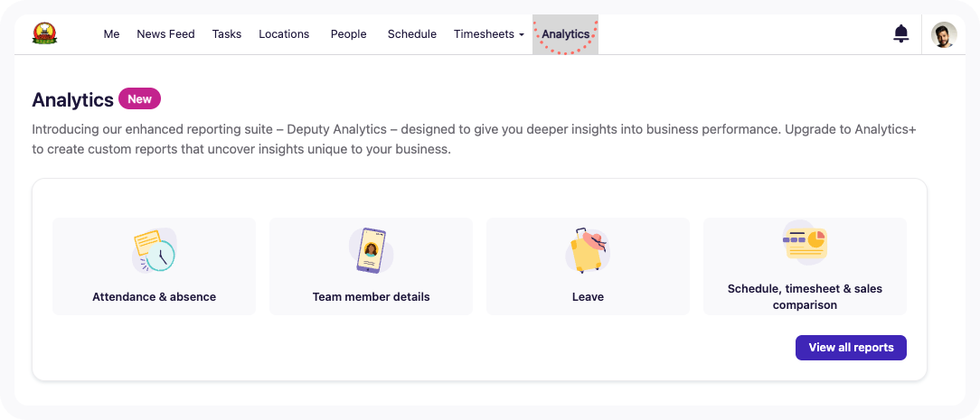Open the Schedule page
The height and width of the screenshot is (420, 980).
pos(412,34)
